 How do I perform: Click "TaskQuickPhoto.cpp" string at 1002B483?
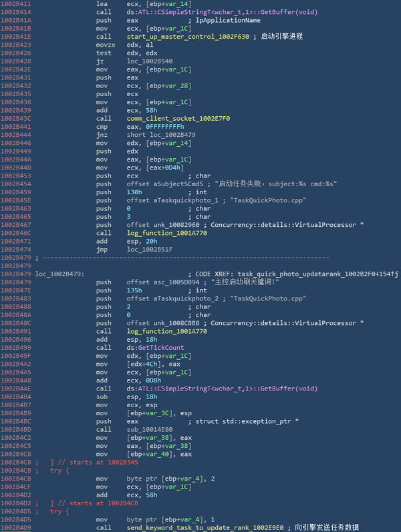coord(268,298)
